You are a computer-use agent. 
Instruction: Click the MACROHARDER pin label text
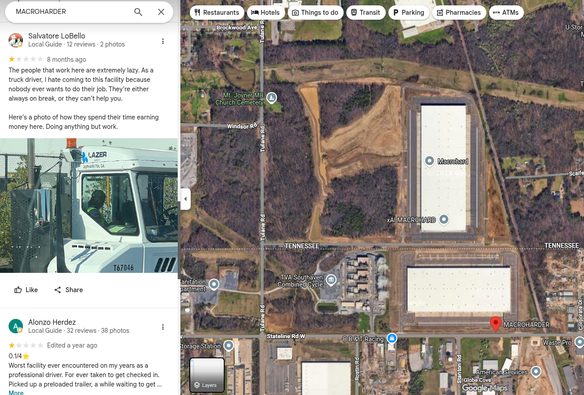526,325
